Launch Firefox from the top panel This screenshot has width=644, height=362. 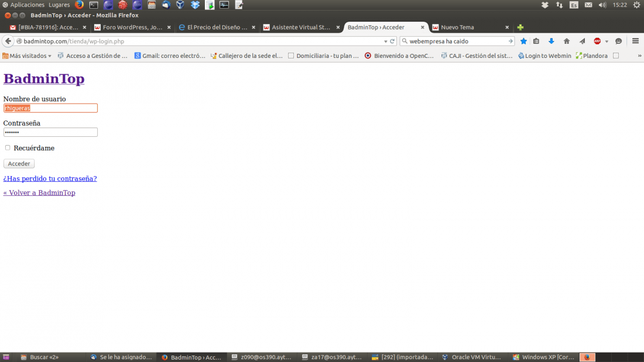tap(79, 5)
